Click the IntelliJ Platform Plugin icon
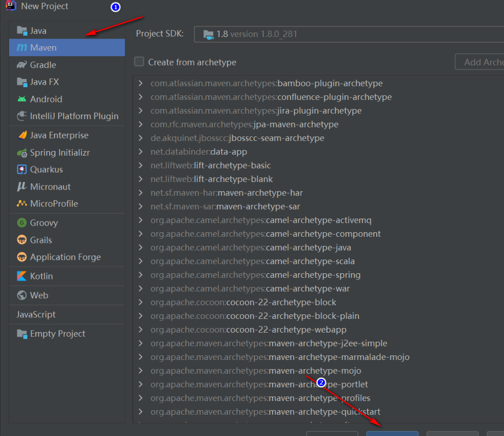This screenshot has height=436, width=504. tap(22, 116)
